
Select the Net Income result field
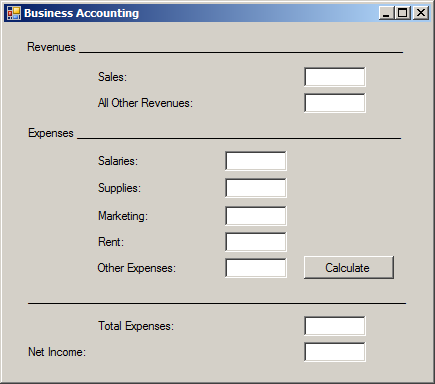click(335, 352)
